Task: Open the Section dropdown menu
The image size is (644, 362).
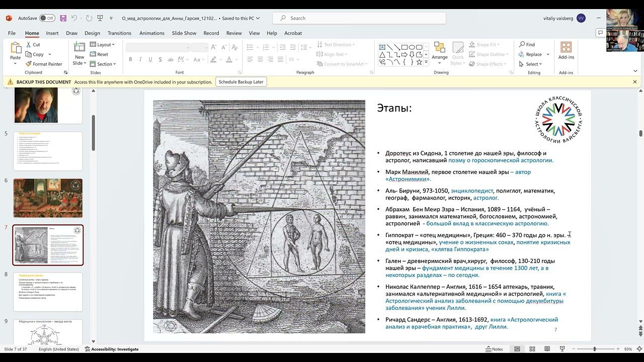Action: [x=103, y=64]
